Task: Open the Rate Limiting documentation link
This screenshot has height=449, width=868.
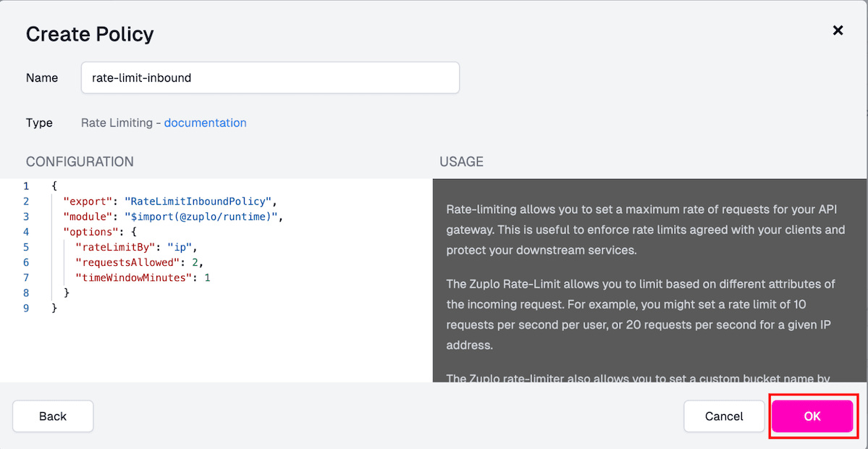Action: (x=205, y=122)
